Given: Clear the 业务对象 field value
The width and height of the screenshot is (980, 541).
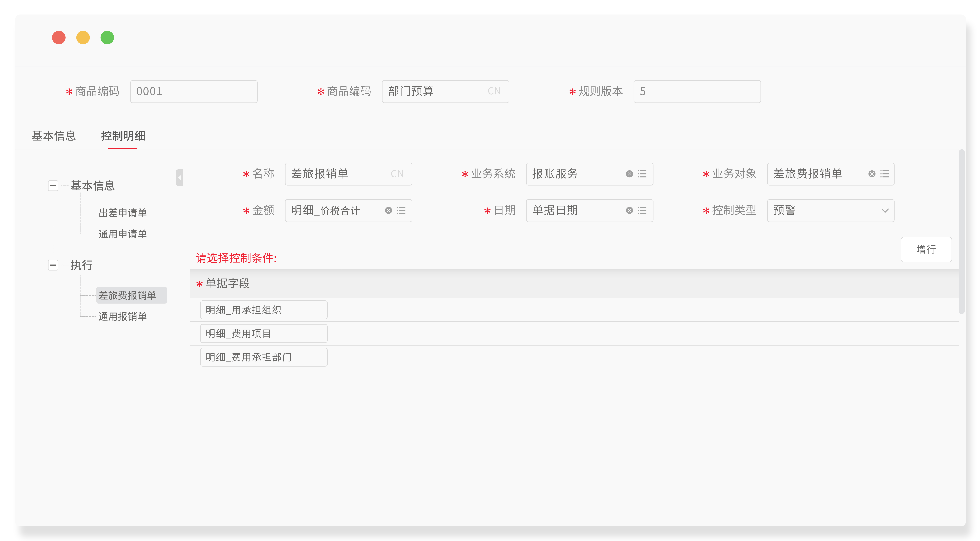Looking at the screenshot, I should 872,174.
